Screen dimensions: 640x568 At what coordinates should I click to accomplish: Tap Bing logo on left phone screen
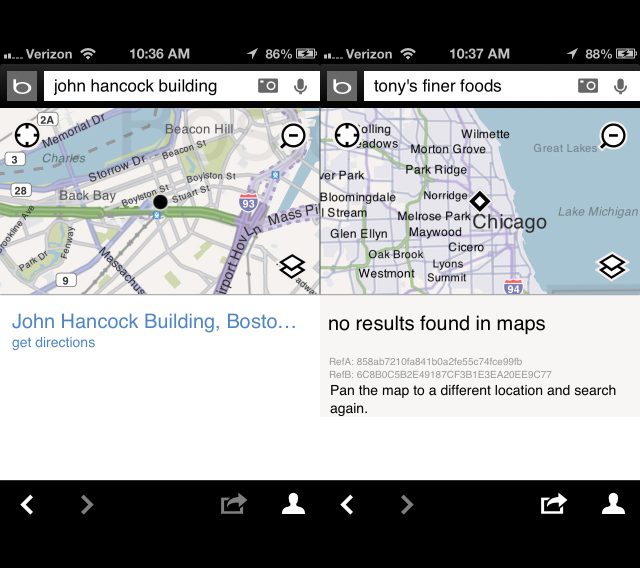click(x=22, y=86)
